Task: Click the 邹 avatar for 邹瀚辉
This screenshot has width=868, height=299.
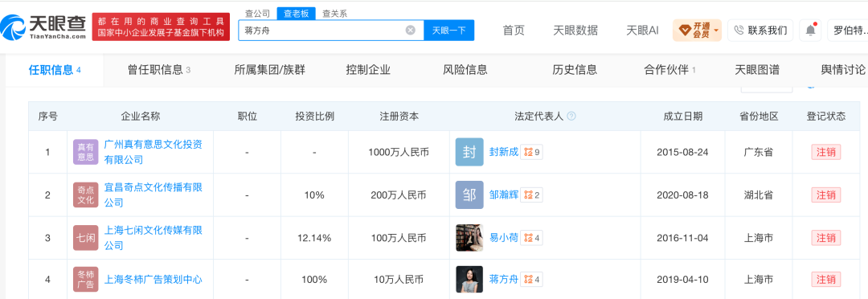Action: click(469, 195)
